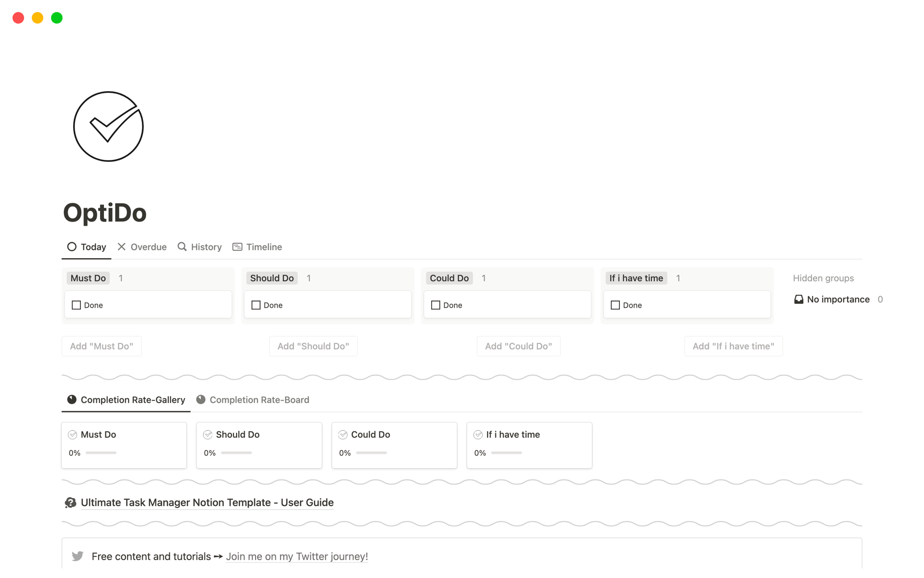Click the History magnifying glass icon
Image resolution: width=924 pixels, height=578 pixels.
coord(181,247)
